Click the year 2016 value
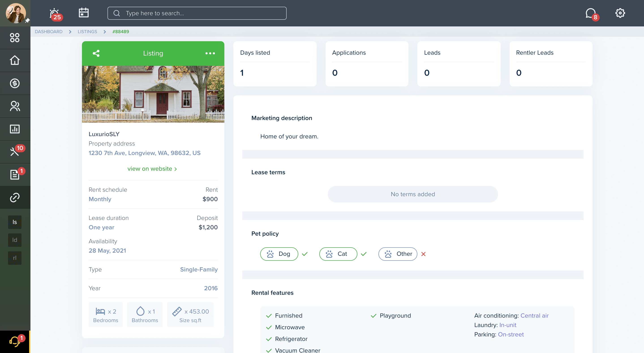 pos(211,288)
